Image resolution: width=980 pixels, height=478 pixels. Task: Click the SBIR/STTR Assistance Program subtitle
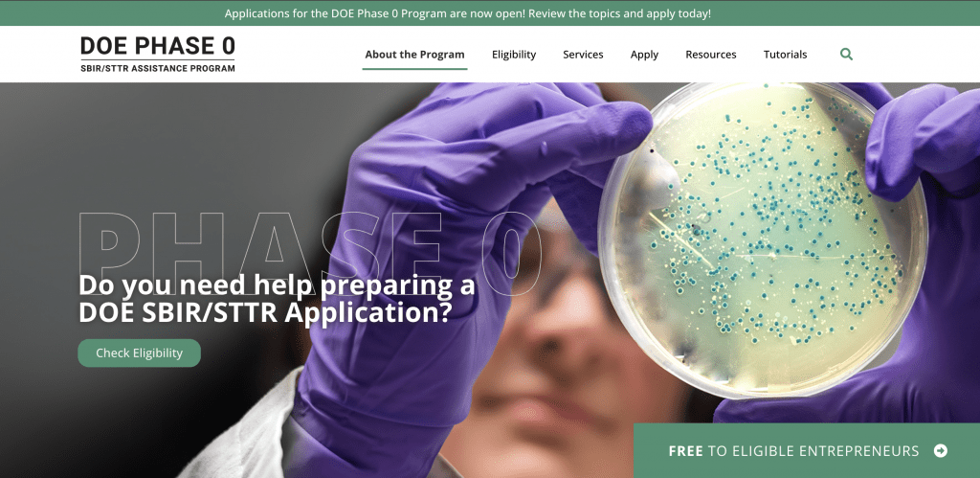click(x=158, y=68)
